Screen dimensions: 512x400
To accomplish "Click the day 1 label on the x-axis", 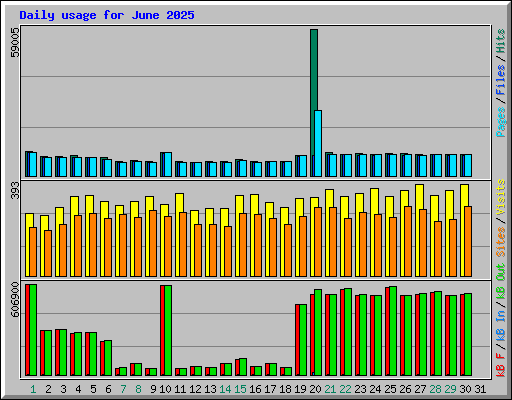I will (x=33, y=389).
